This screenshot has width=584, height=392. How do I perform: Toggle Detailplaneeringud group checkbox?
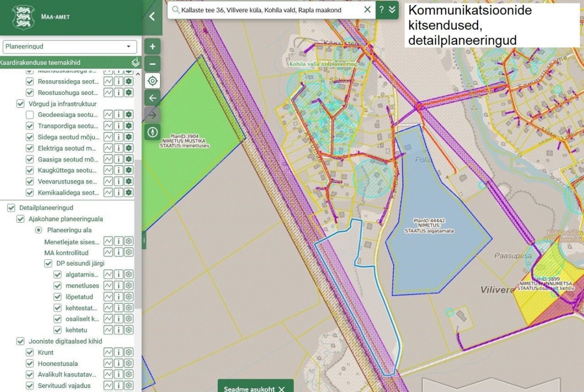(x=11, y=208)
